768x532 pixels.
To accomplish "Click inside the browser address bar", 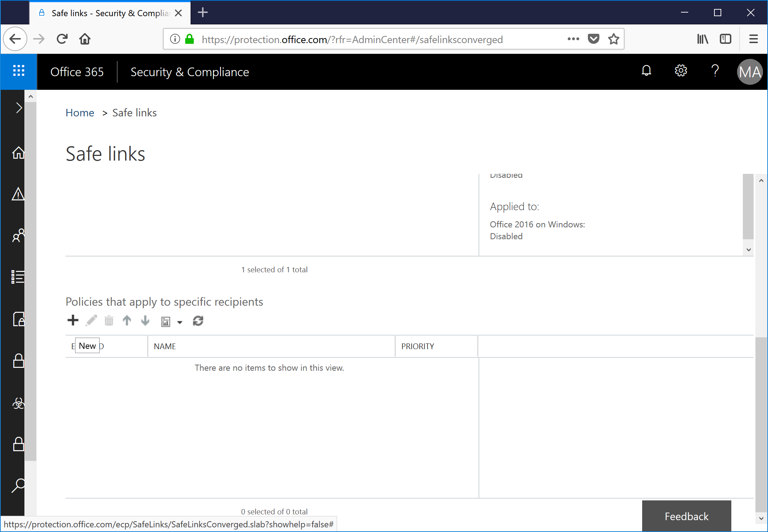I will (360, 39).
